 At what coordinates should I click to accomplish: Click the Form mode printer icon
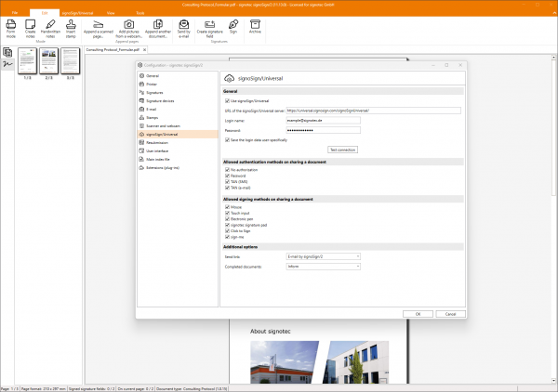pos(10,24)
